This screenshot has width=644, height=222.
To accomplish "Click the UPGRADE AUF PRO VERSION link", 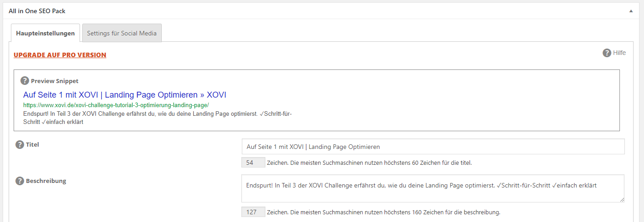I will (x=60, y=55).
